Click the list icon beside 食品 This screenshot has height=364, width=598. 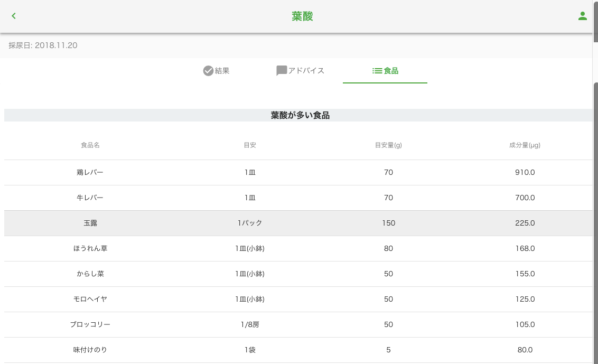click(x=377, y=71)
